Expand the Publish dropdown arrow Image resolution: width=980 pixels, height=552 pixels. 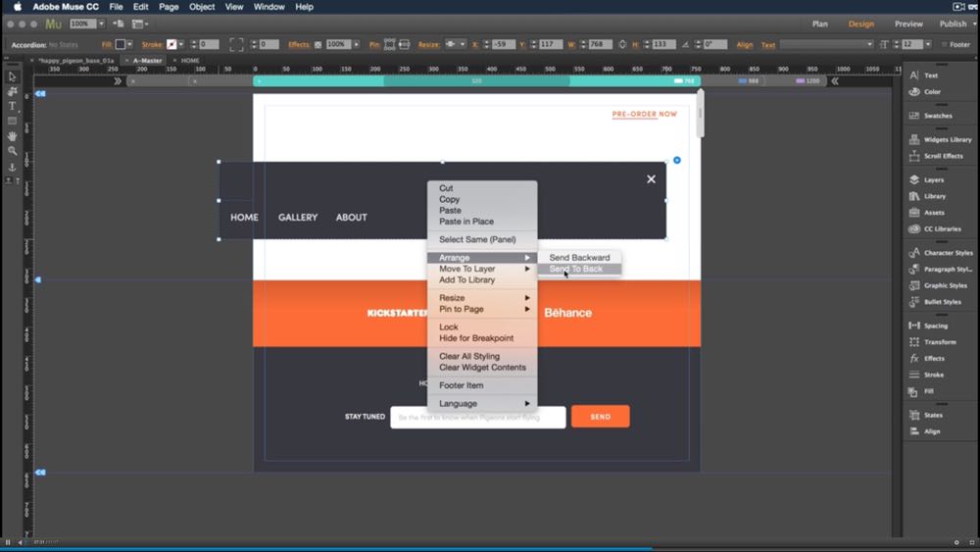[x=974, y=24]
